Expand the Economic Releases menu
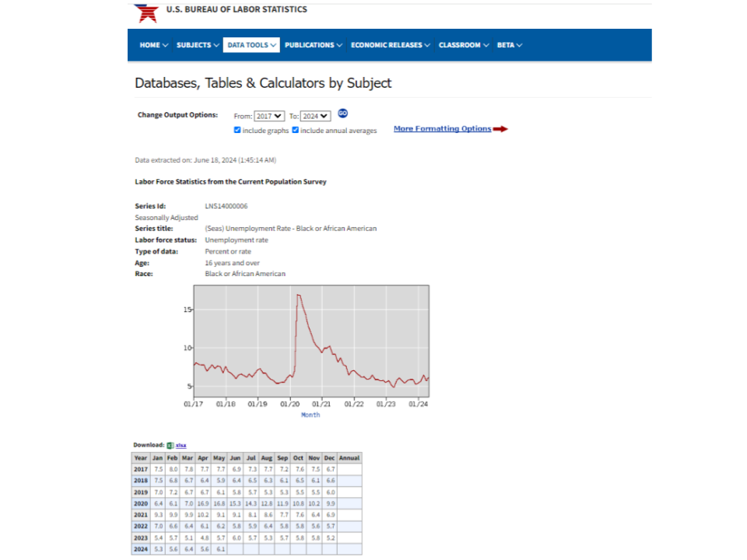 coord(391,45)
